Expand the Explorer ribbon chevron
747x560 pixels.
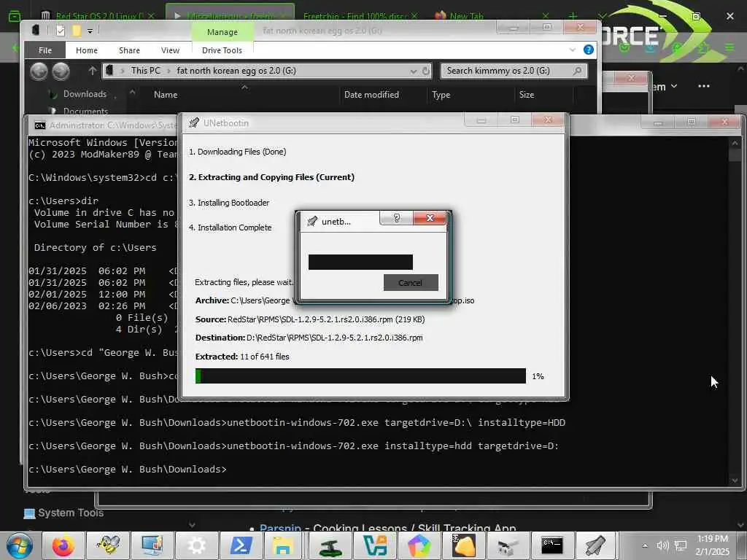tap(572, 50)
